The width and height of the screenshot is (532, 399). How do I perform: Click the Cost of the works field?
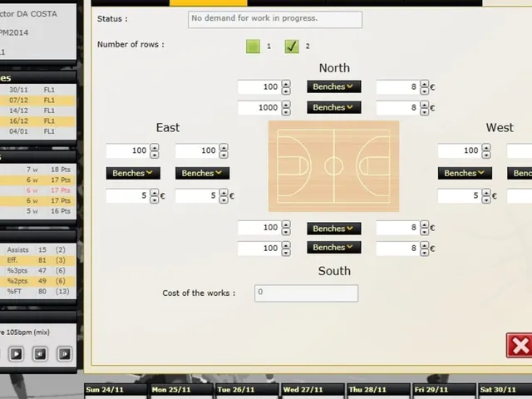click(306, 293)
